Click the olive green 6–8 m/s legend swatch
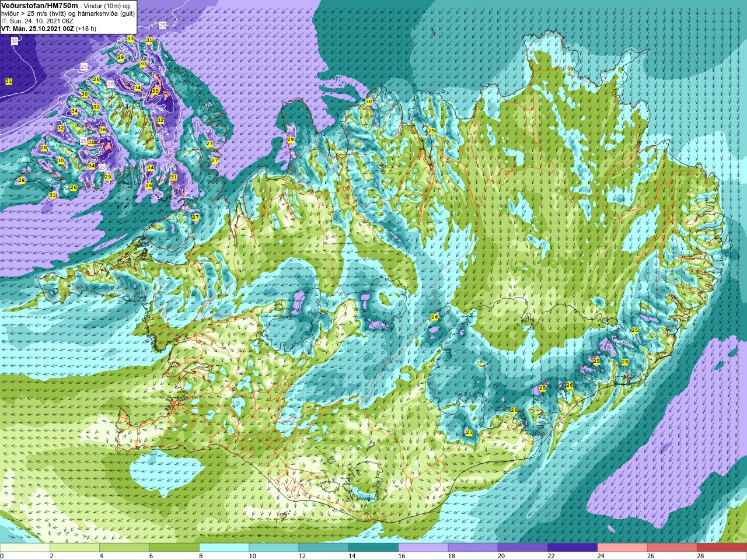Viewport: 747px width, 560px height. click(174, 548)
